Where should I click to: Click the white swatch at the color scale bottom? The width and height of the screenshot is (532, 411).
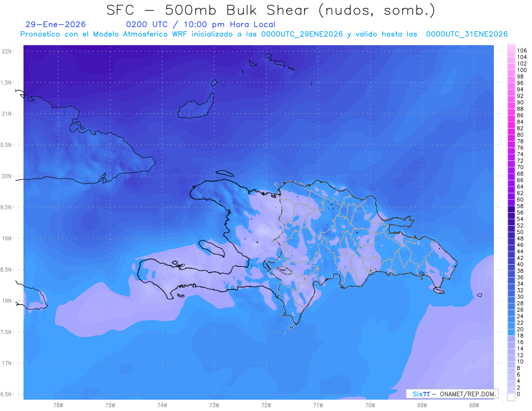(x=511, y=397)
